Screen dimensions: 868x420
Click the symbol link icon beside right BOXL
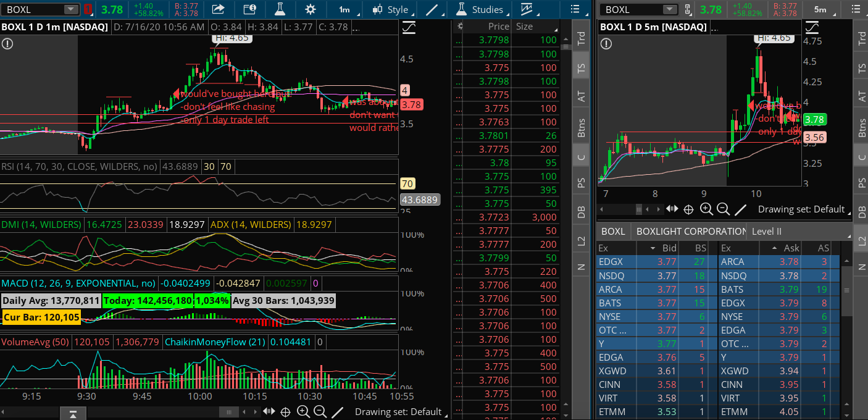[x=688, y=9]
